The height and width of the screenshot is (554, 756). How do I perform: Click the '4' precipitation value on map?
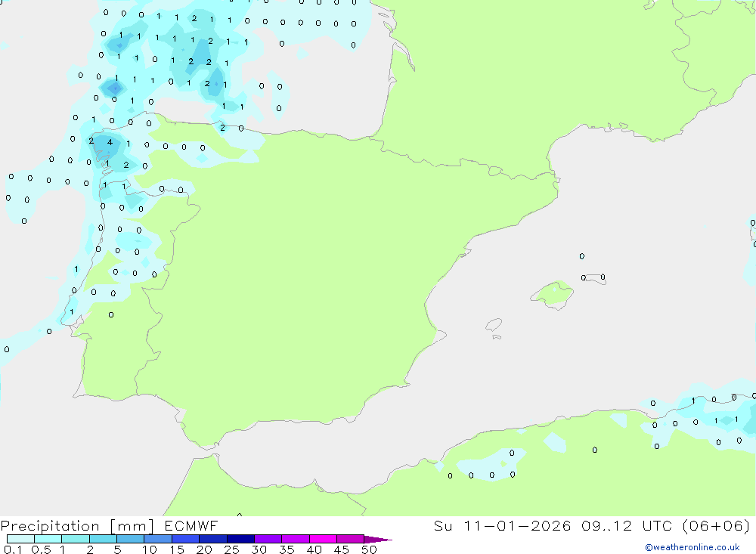pyautogui.click(x=110, y=142)
